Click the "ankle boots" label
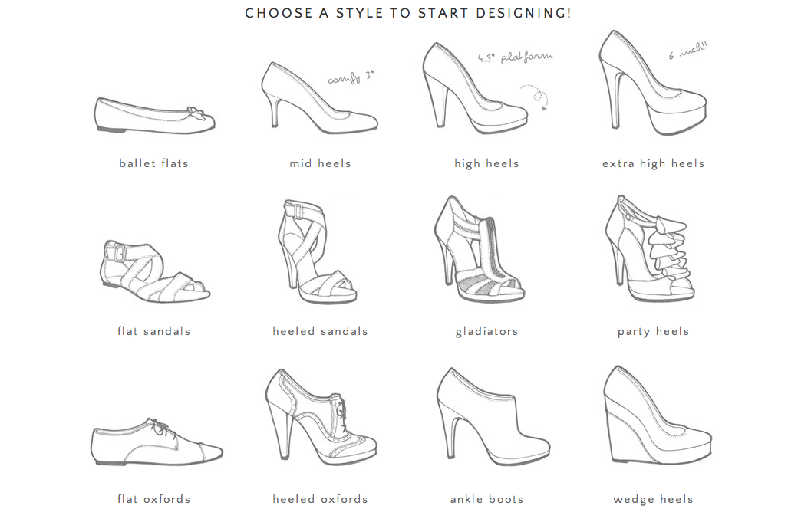This screenshot has height=532, width=811. [x=486, y=500]
